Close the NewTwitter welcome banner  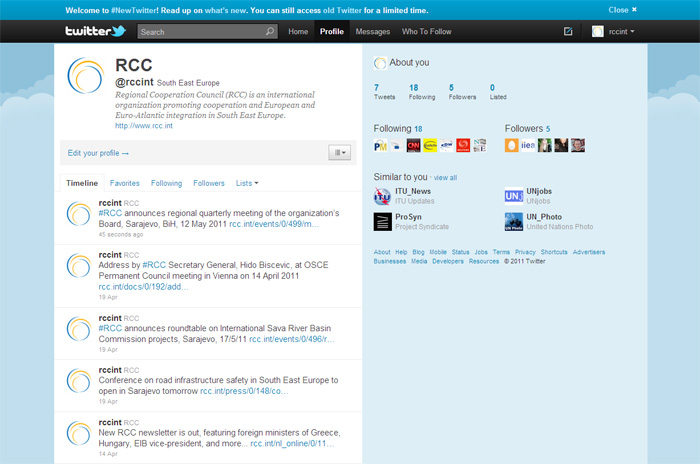[622, 10]
